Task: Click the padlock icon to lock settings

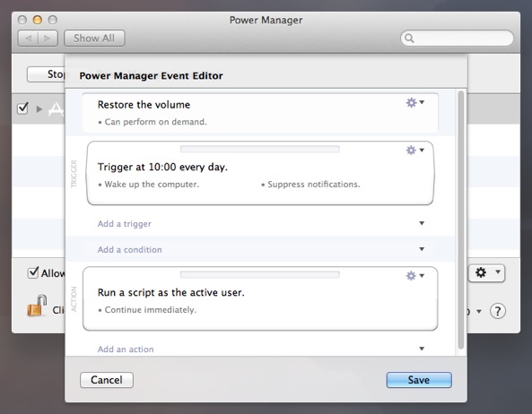Action: (x=37, y=306)
